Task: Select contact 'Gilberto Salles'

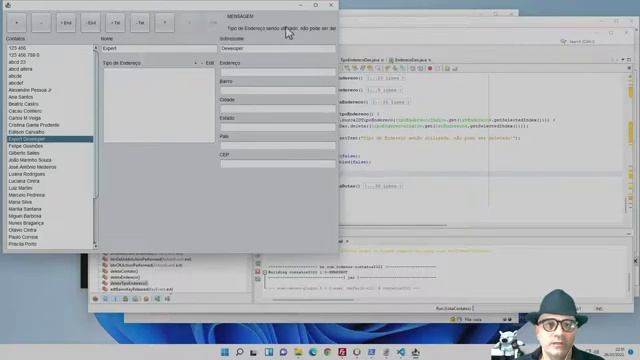Action: (50, 153)
